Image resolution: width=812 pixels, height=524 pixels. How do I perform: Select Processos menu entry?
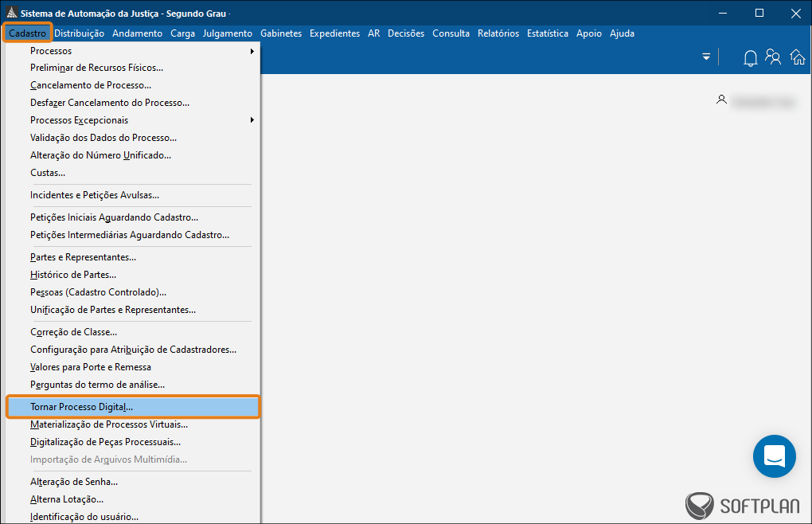tap(133, 51)
